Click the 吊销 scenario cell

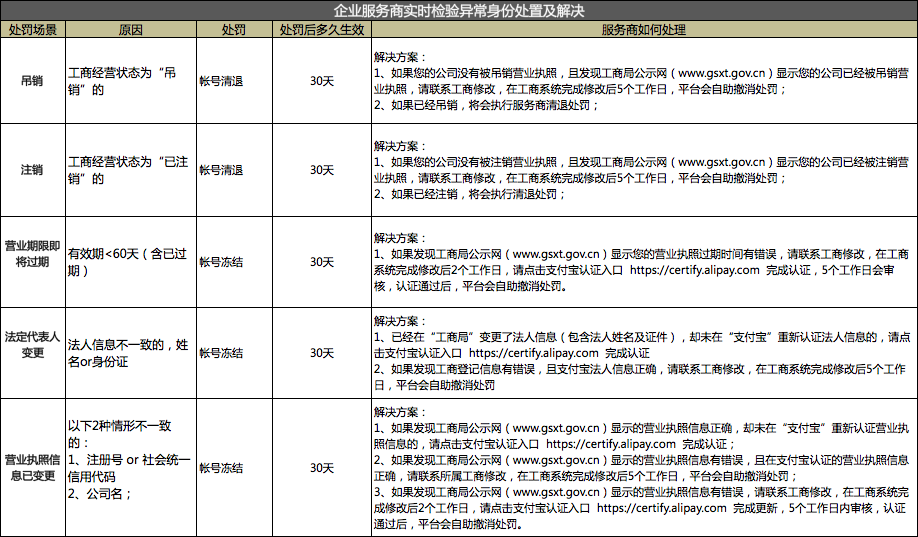coord(32,81)
